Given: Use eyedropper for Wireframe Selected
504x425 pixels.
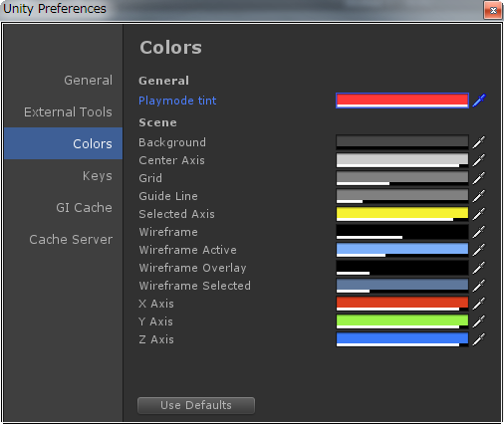Looking at the screenshot, I should coord(479,286).
